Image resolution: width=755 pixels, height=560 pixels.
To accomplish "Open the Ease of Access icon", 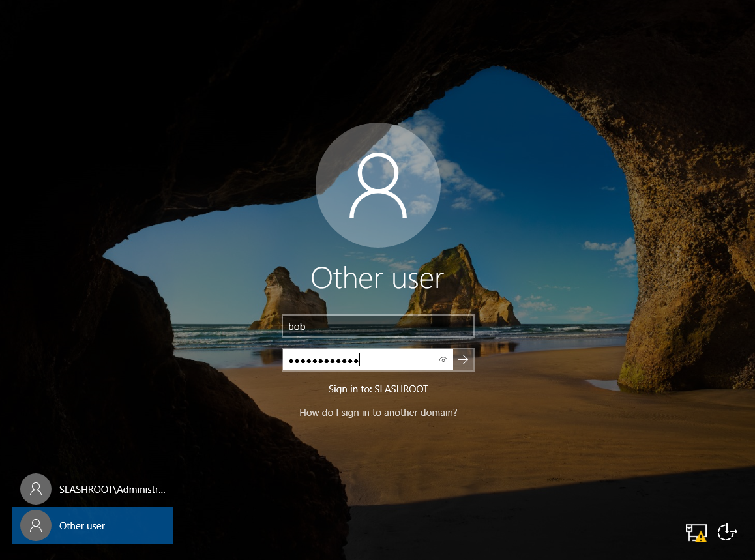I will (x=726, y=532).
